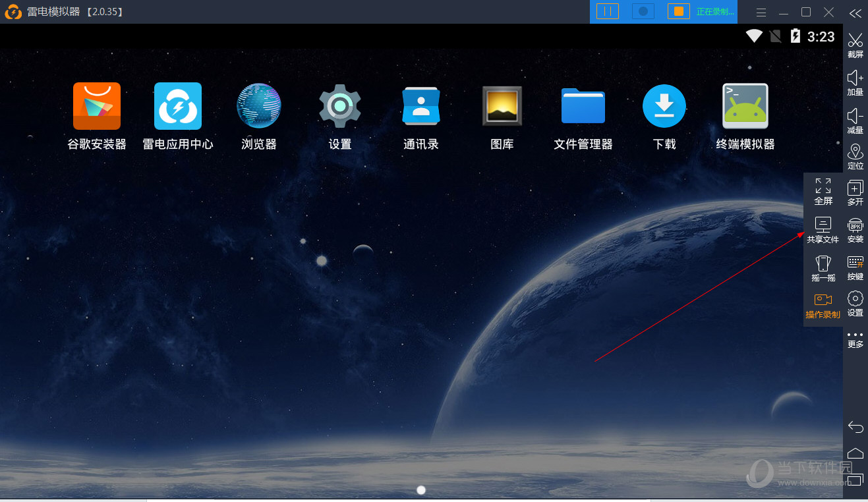868x502 pixels.
Task: Launch the 终端模拟器 terminal app
Action: (x=745, y=106)
